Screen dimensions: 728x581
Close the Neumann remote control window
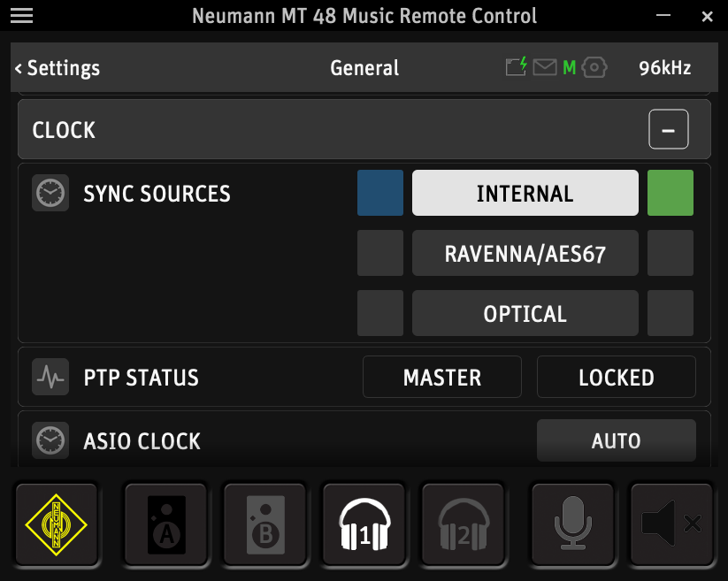707,16
